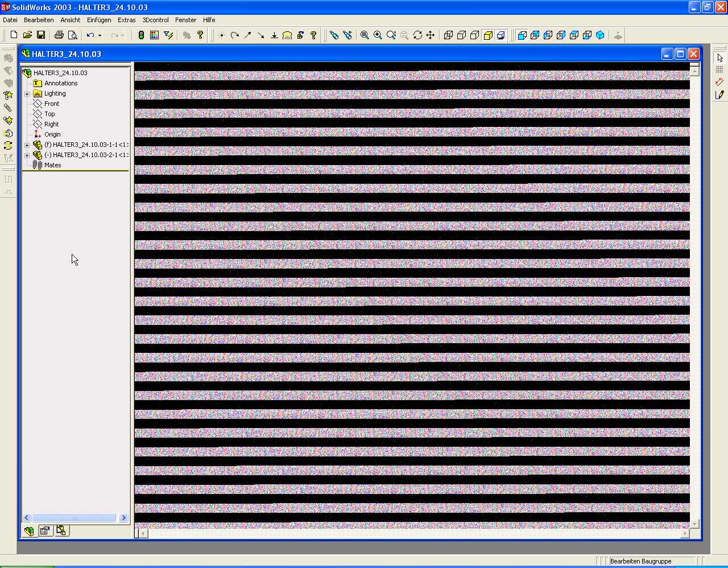728x568 pixels.
Task: Click the zoom in magnifier icon
Action: point(378,35)
